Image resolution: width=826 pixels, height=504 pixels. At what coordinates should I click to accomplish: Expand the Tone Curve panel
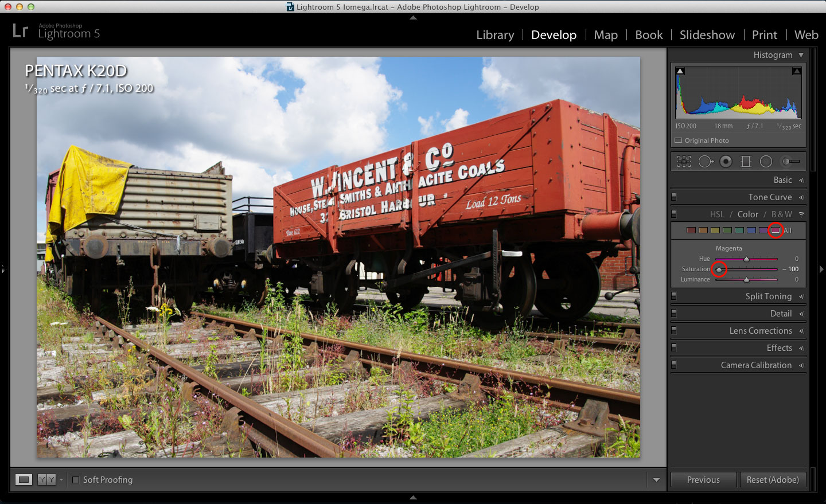(x=801, y=197)
